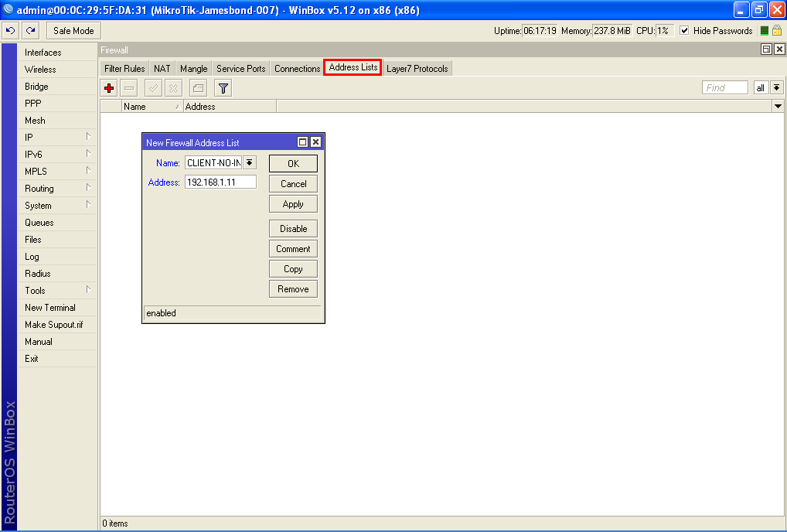
Task: Click the comment toolbar icon
Action: 198,88
